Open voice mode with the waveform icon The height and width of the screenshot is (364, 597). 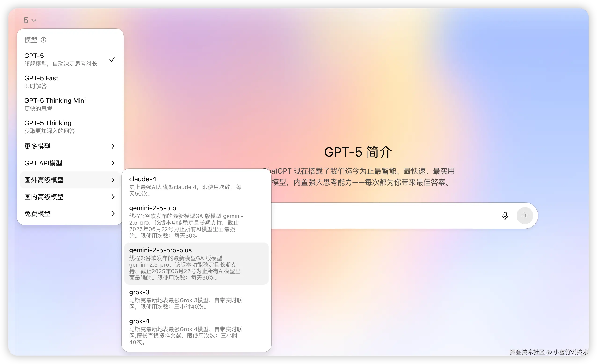[x=524, y=215]
